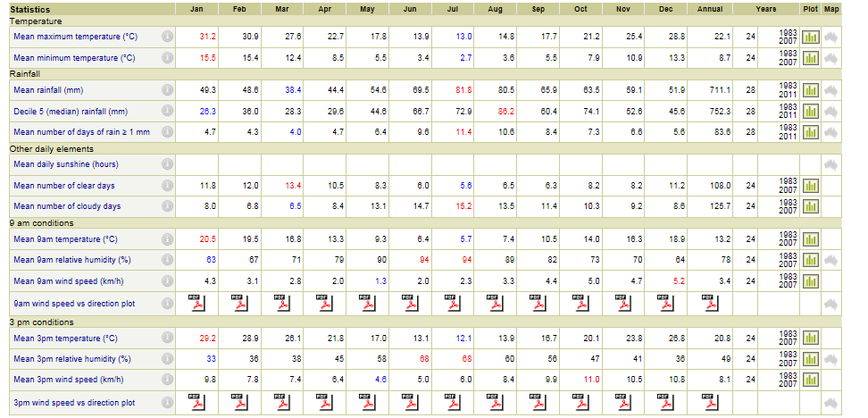Click the Mean 9am temperature link
The height and width of the screenshot is (418, 868).
pyautogui.click(x=65, y=239)
